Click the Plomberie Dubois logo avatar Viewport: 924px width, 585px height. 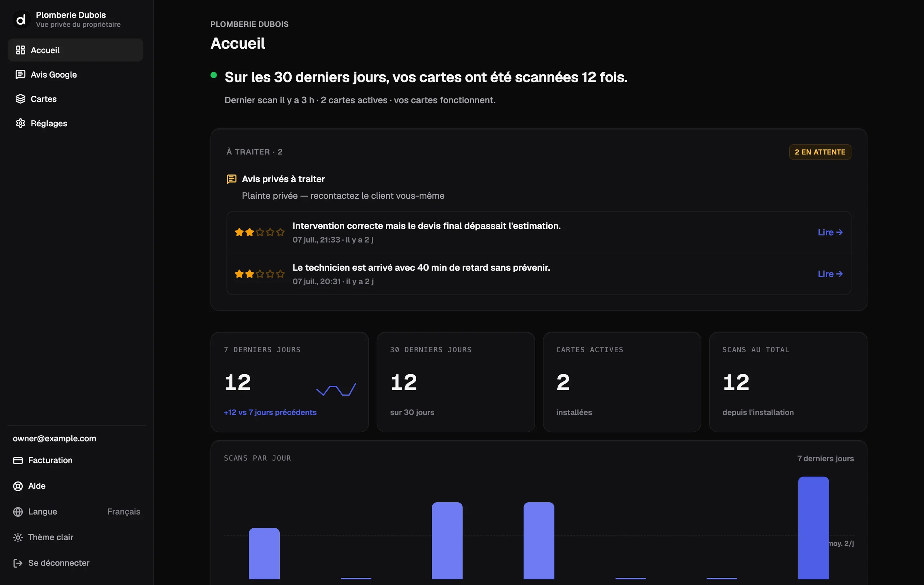point(22,19)
